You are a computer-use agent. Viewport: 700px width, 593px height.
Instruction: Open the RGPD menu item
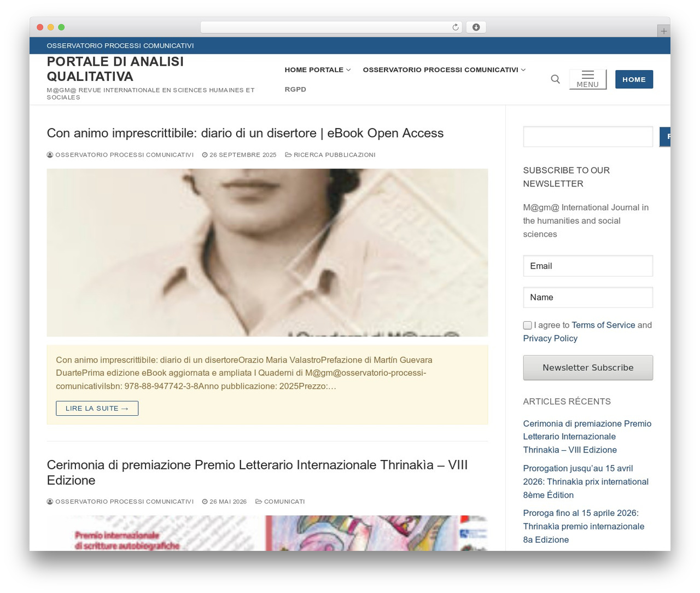coord(295,89)
